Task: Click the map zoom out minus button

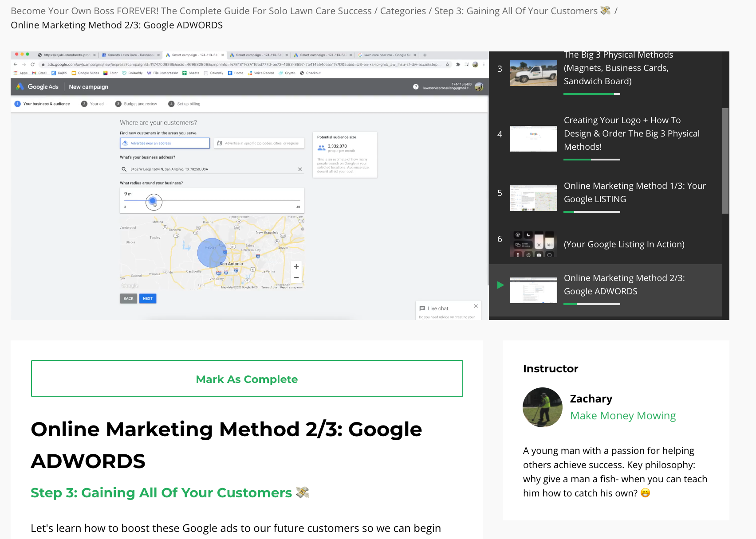Action: click(x=296, y=277)
